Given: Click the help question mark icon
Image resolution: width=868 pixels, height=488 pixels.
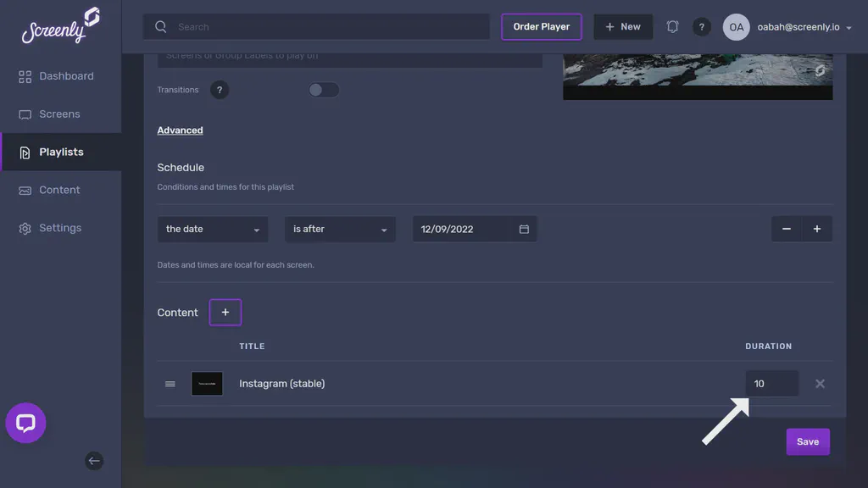Looking at the screenshot, I should point(702,26).
